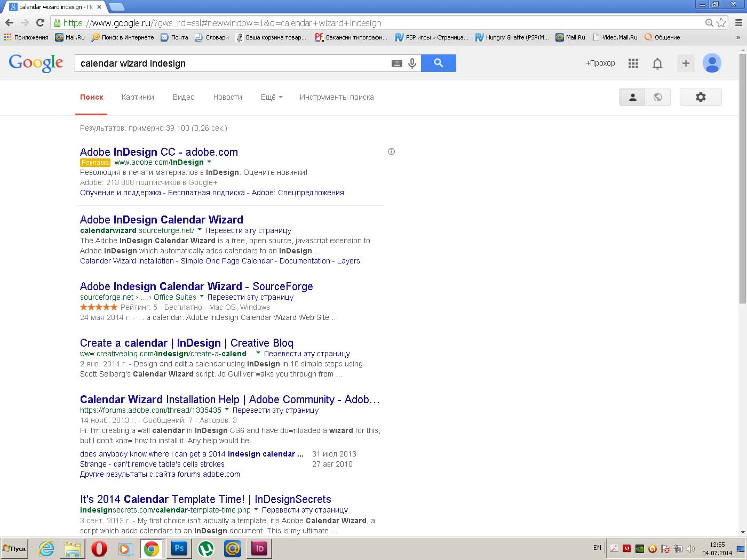Open Почта bookmark
This screenshot has width=747, height=560.
(x=174, y=37)
